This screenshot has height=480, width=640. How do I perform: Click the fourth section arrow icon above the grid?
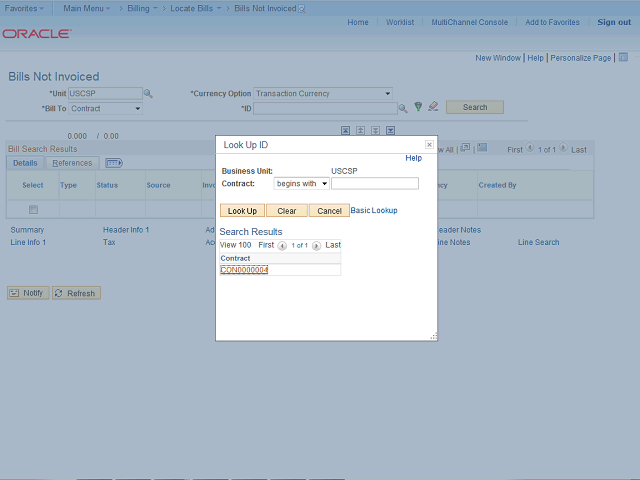tap(391, 131)
